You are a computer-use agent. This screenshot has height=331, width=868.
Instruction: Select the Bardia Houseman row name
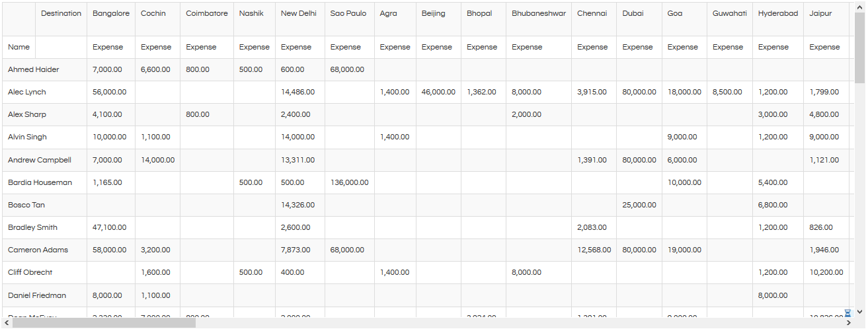[44, 182]
